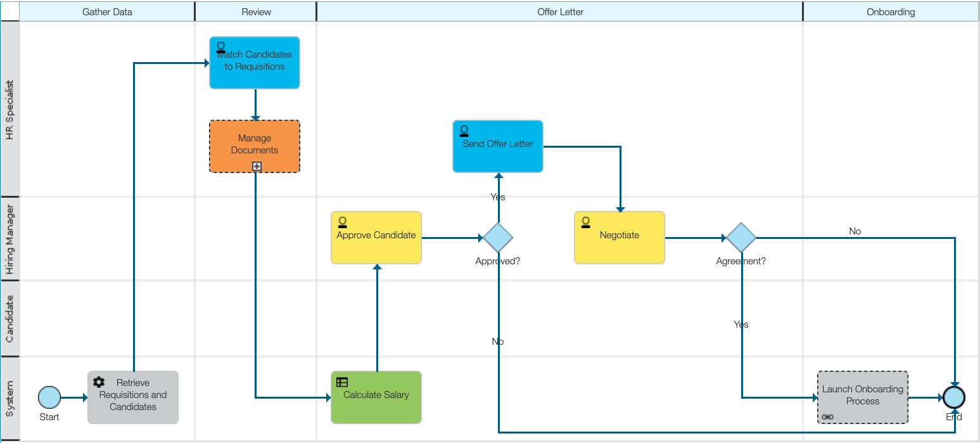Select the Approve Candidate task
The width and height of the screenshot is (980, 443).
(x=376, y=238)
